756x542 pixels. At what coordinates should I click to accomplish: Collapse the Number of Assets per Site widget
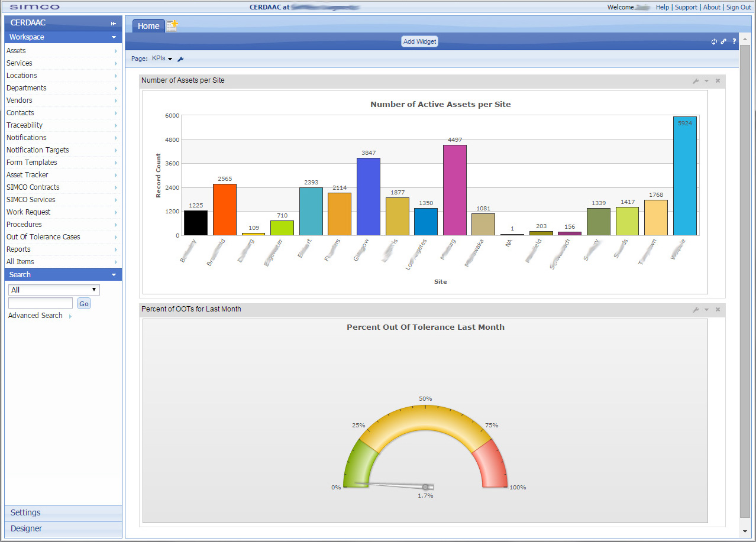click(706, 80)
